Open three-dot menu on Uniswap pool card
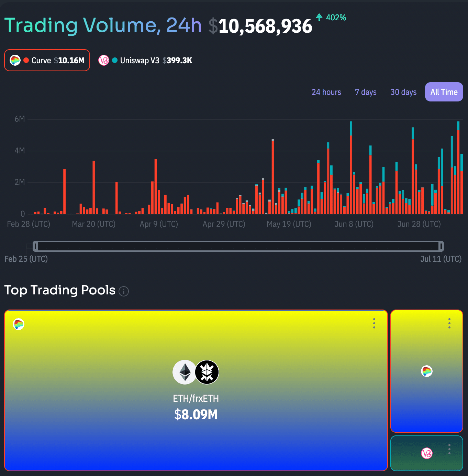The height and width of the screenshot is (476, 468). coord(449,449)
